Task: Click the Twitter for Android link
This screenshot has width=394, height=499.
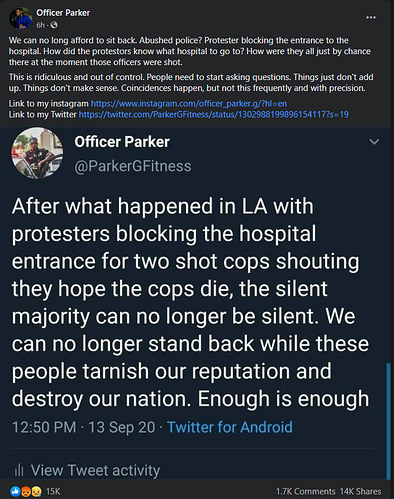Action: [x=230, y=427]
